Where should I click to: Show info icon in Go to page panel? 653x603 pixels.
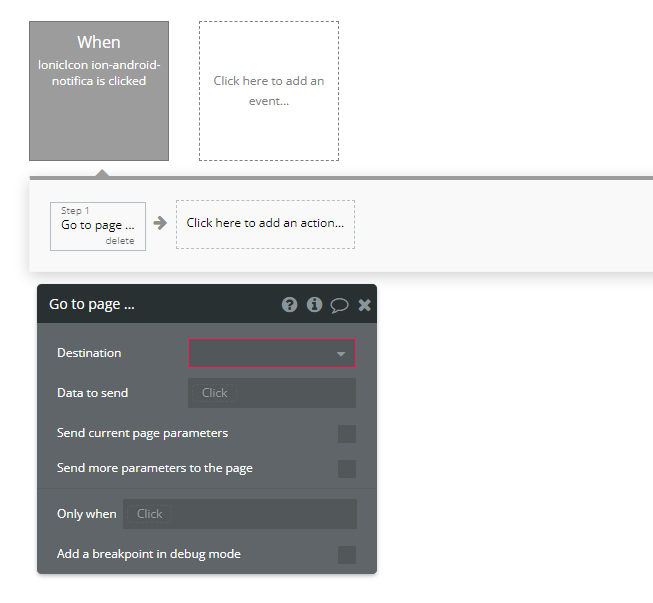[x=314, y=304]
